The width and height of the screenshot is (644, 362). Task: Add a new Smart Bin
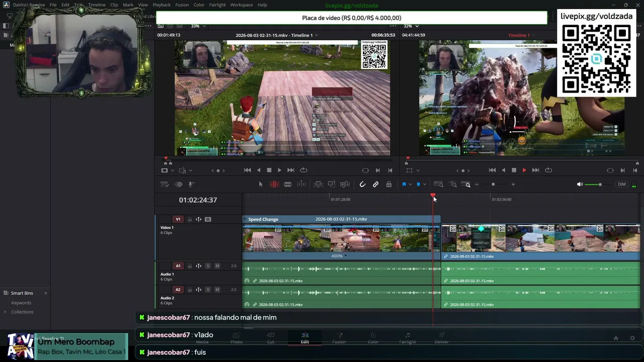tap(45, 293)
